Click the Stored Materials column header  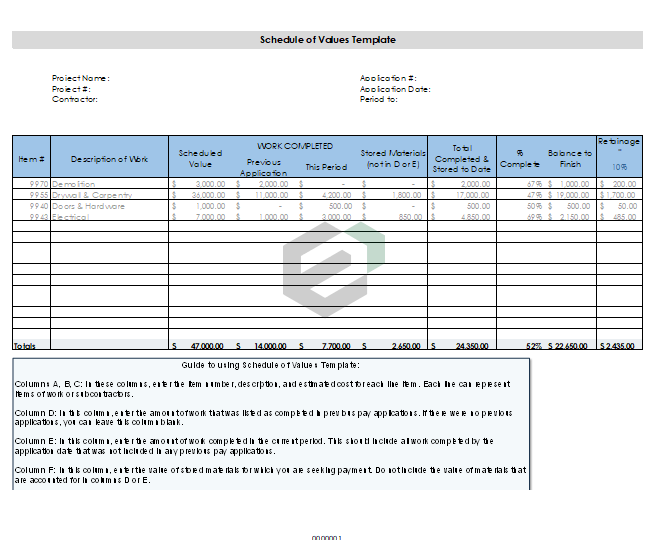395,159
